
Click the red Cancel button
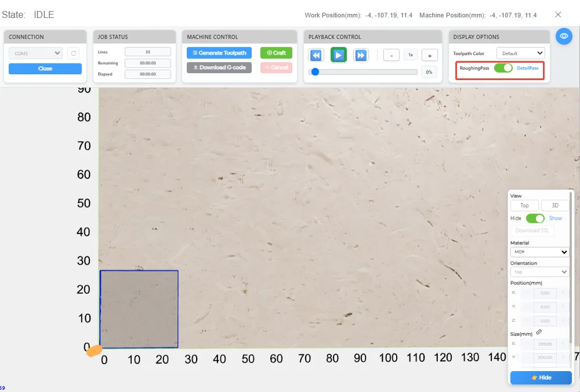tap(276, 67)
